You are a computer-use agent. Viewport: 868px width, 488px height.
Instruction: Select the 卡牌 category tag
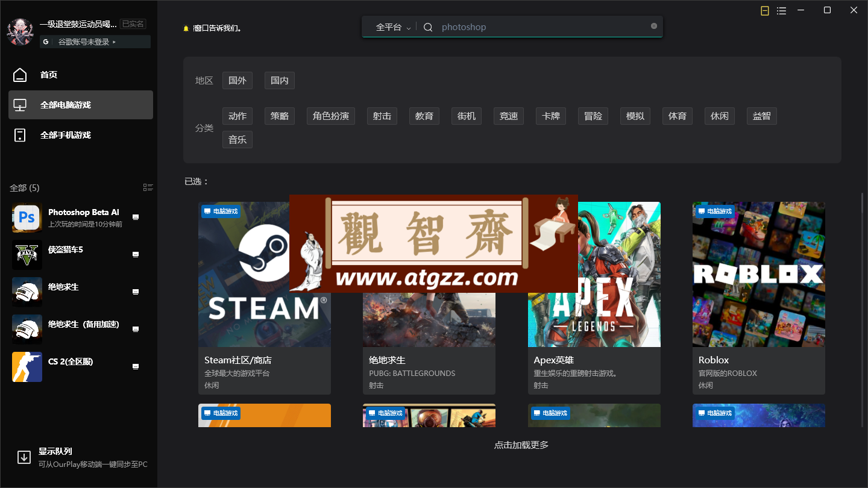click(551, 116)
